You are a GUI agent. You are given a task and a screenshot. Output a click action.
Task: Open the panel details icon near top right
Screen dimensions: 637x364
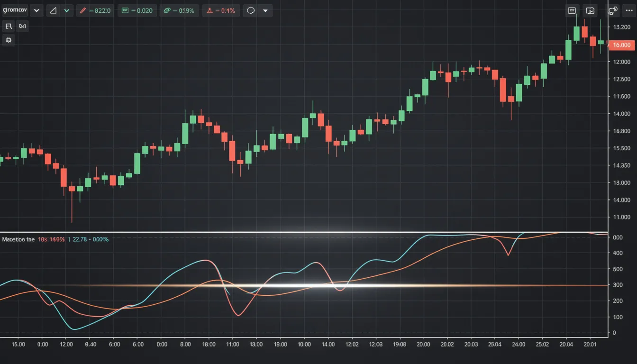pyautogui.click(x=572, y=10)
